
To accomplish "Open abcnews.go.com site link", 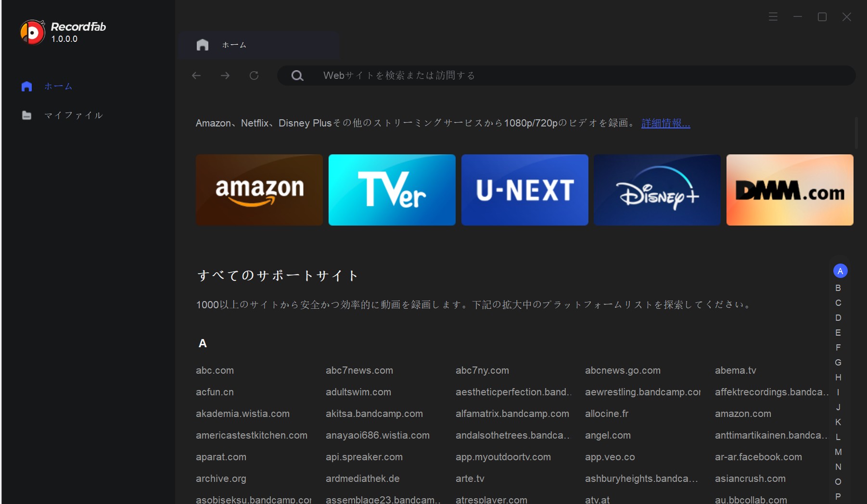I will 623,370.
